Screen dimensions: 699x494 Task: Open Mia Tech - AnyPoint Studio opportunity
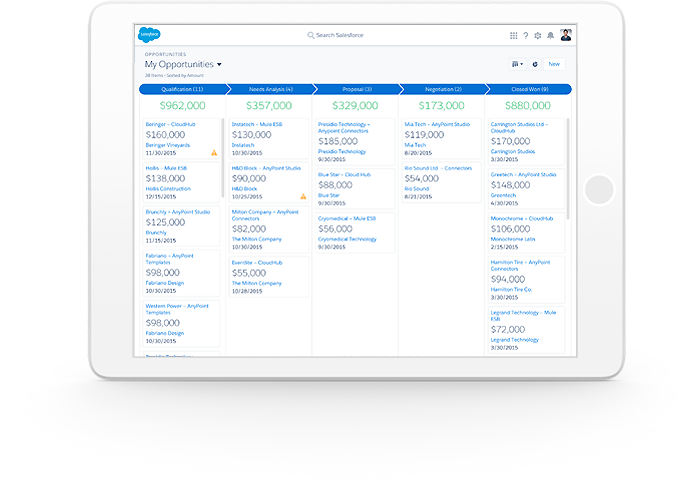[x=437, y=124]
